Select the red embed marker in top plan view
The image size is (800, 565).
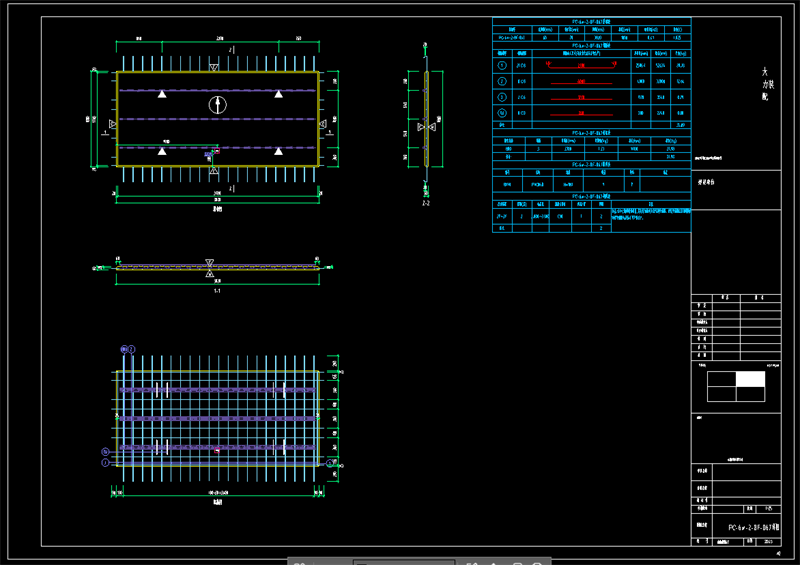click(x=217, y=151)
